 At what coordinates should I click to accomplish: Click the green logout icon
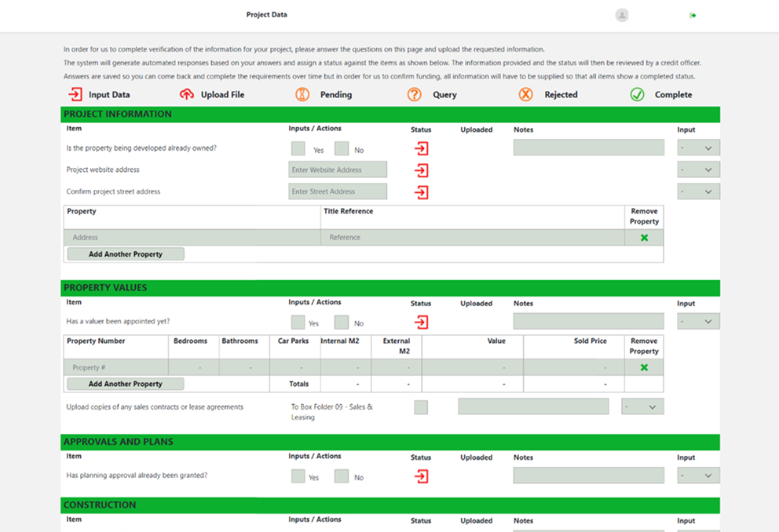point(693,16)
